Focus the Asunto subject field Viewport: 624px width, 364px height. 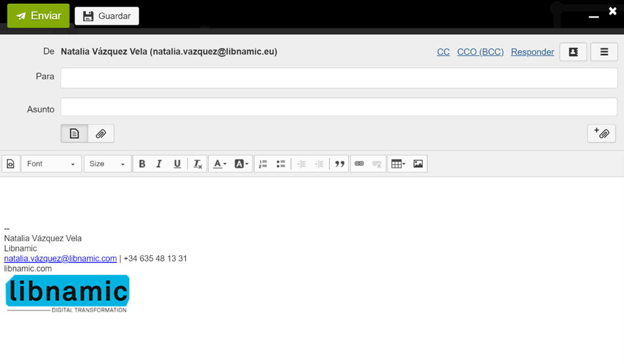(339, 107)
